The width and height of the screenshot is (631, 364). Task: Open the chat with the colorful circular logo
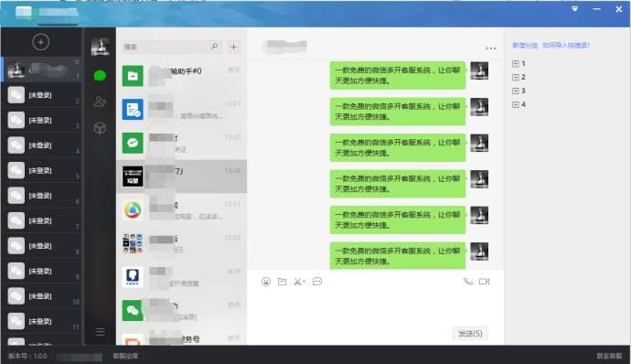tap(181, 210)
